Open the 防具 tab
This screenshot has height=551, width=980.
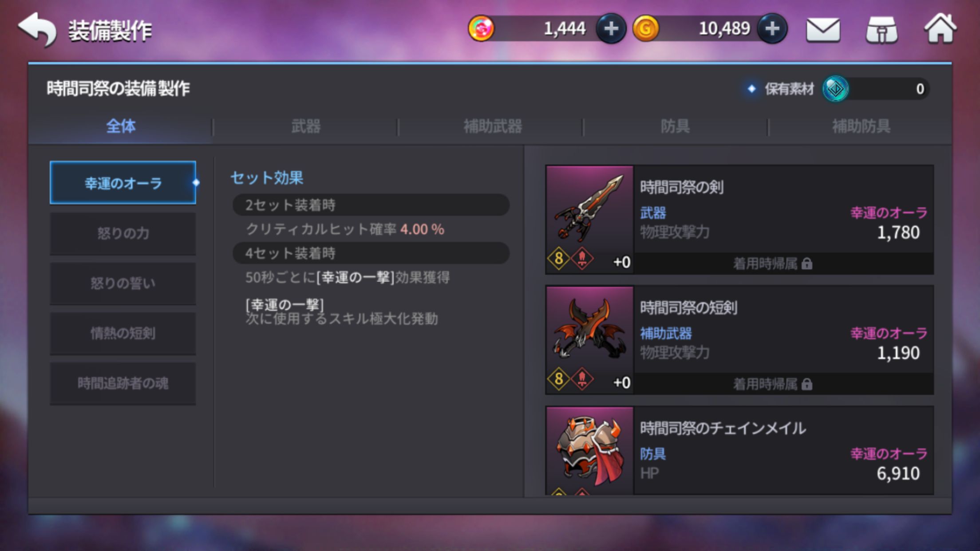[675, 126]
